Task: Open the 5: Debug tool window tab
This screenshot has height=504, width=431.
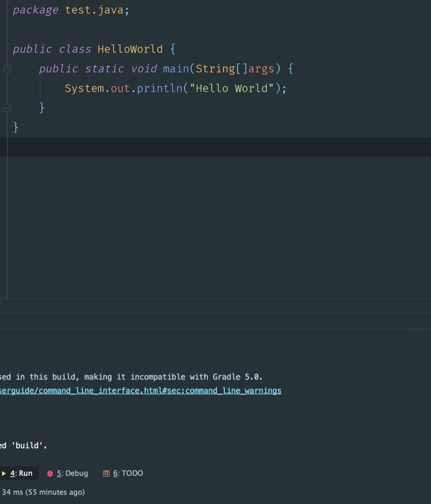Action: (68, 473)
